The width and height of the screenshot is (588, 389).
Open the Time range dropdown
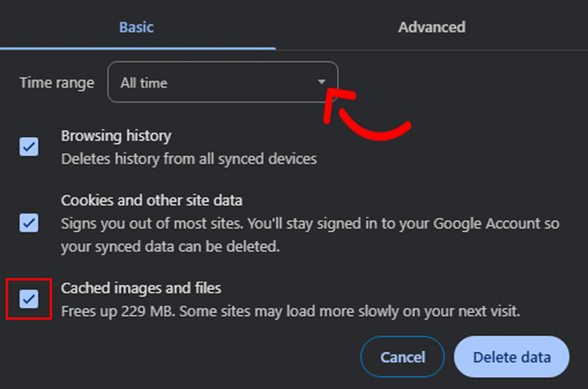[223, 82]
